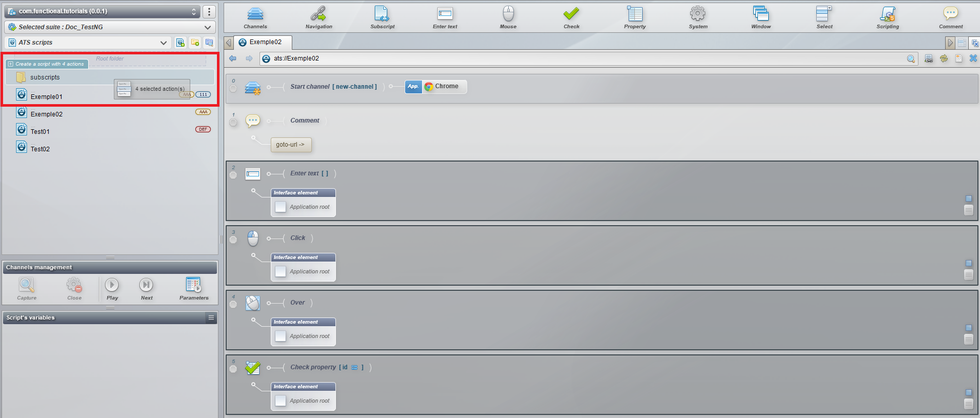Screen dimensions: 980x418
Task: Tick the checkbox in Enter text interface element
Action: [x=281, y=207]
